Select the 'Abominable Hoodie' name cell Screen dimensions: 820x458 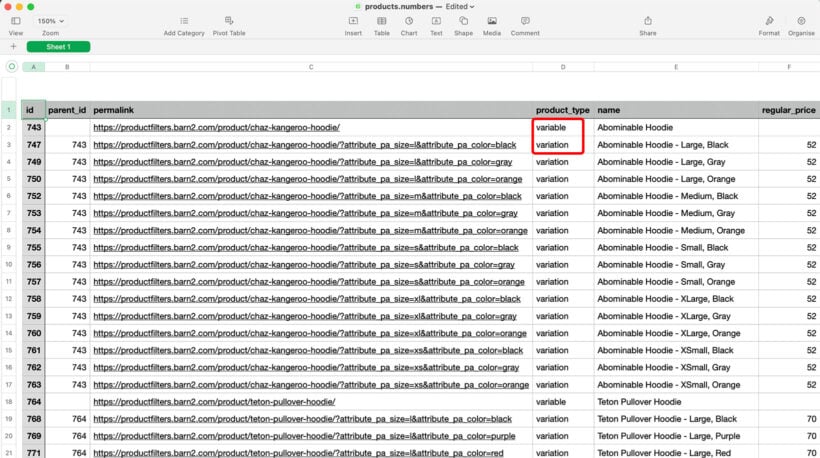click(676, 128)
